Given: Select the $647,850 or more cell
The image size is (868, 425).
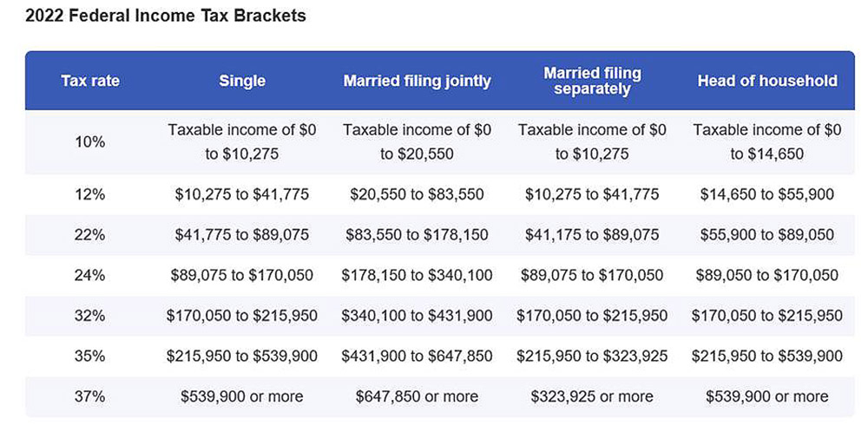Looking at the screenshot, I should coord(418,396).
